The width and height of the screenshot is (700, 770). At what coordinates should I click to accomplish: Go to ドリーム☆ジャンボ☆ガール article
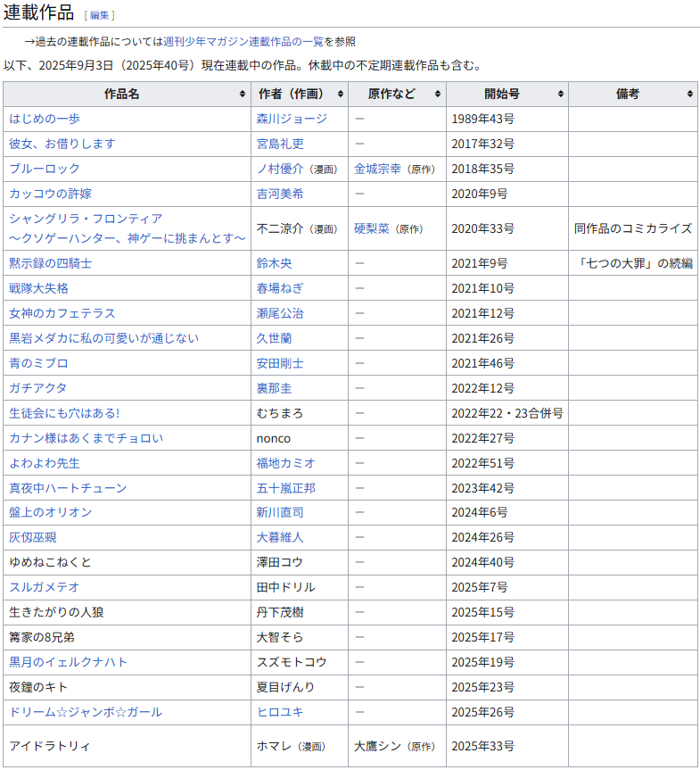(86, 712)
